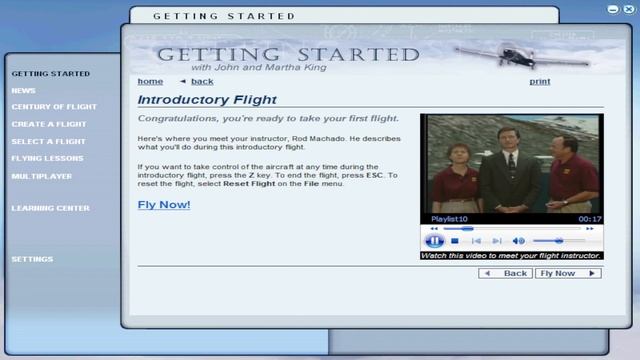Viewport: 640px width, 360px height.
Task: Select Create a Flight menu item
Action: [49, 124]
